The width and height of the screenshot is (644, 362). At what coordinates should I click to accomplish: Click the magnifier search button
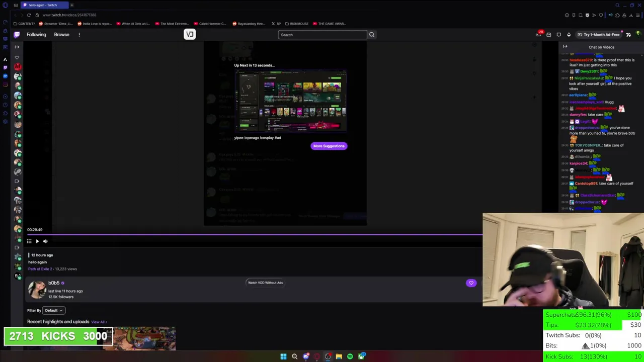point(372,35)
